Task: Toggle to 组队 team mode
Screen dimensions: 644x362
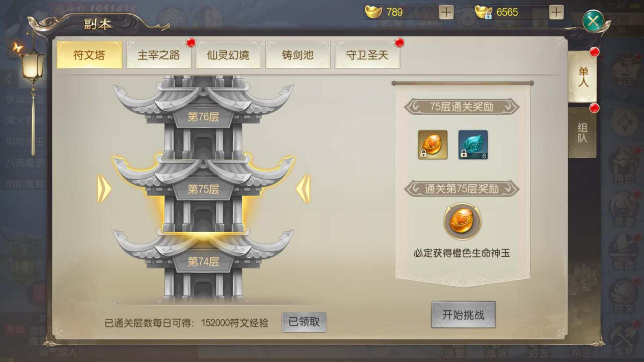Action: coord(582,133)
